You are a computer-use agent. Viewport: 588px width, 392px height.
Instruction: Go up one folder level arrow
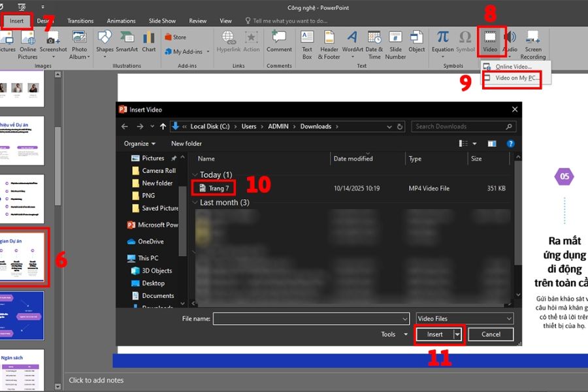tap(163, 127)
